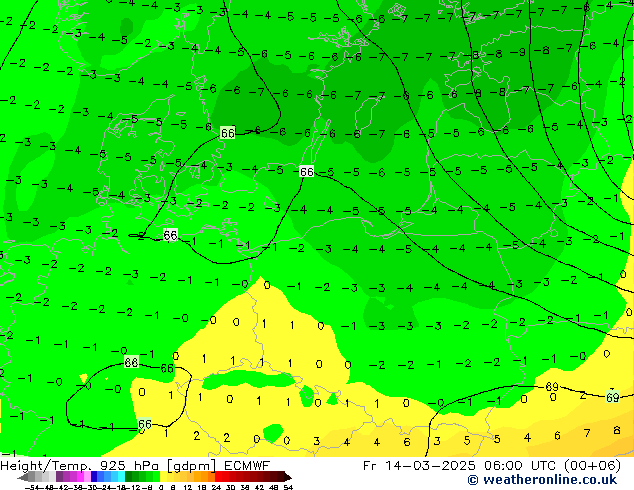Pick the yellow segment of the color scale
Screen dimensions: 634x490
[x=163, y=476]
